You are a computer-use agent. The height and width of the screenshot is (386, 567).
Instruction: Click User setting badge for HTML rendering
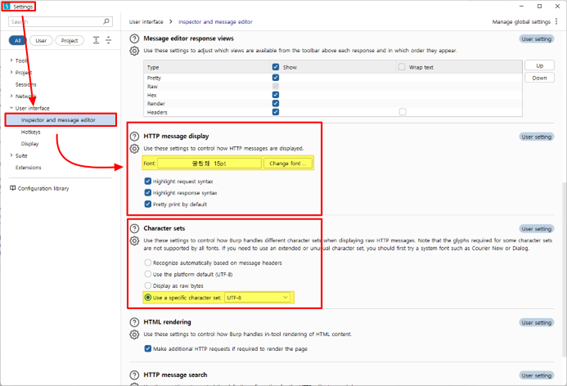coord(537,322)
